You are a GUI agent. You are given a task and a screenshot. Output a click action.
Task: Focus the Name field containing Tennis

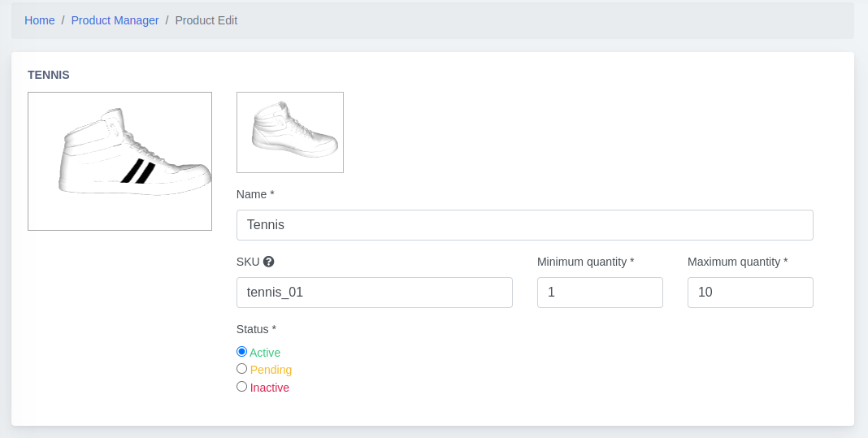point(524,225)
